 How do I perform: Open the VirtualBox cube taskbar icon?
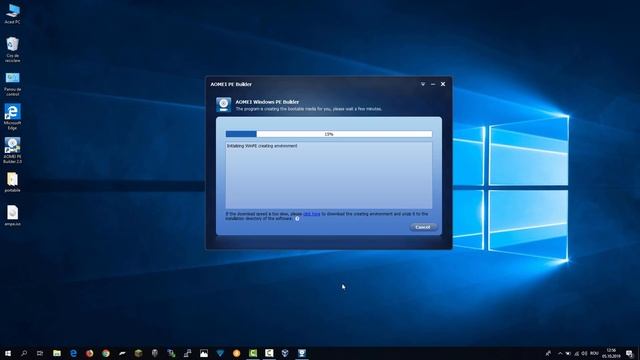tap(285, 353)
